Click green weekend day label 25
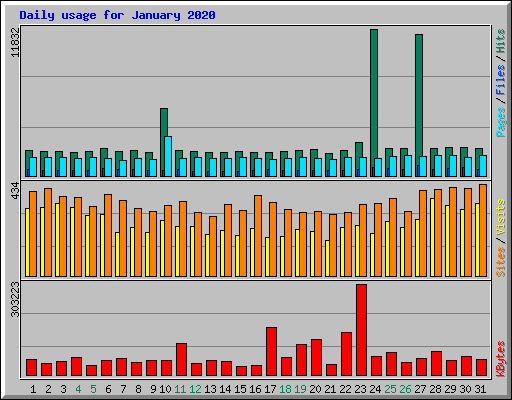Viewport: 512px width, 400px height. coord(390,389)
